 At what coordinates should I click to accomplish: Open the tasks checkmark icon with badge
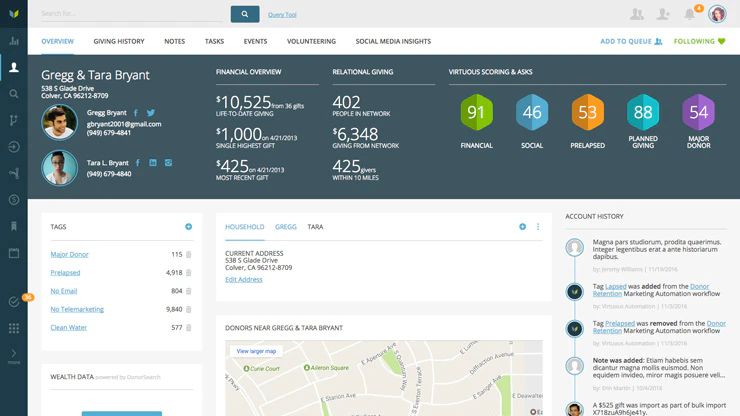tap(14, 302)
